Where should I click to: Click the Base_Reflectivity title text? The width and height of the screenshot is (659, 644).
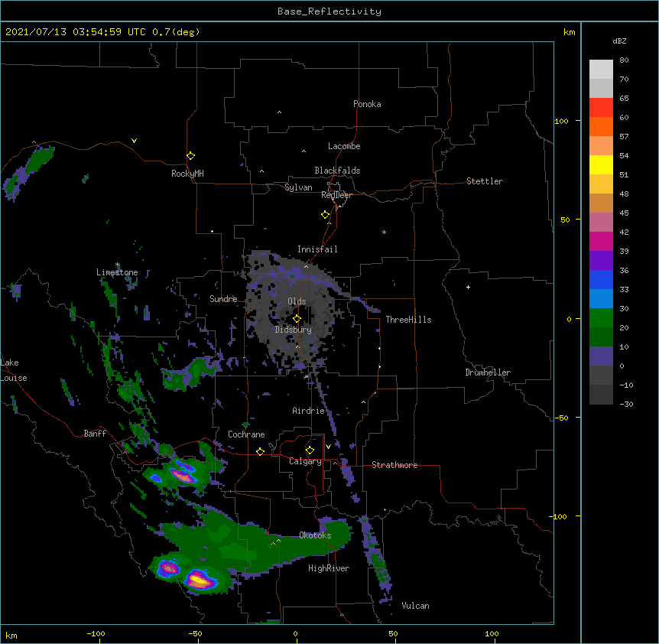[329, 11]
